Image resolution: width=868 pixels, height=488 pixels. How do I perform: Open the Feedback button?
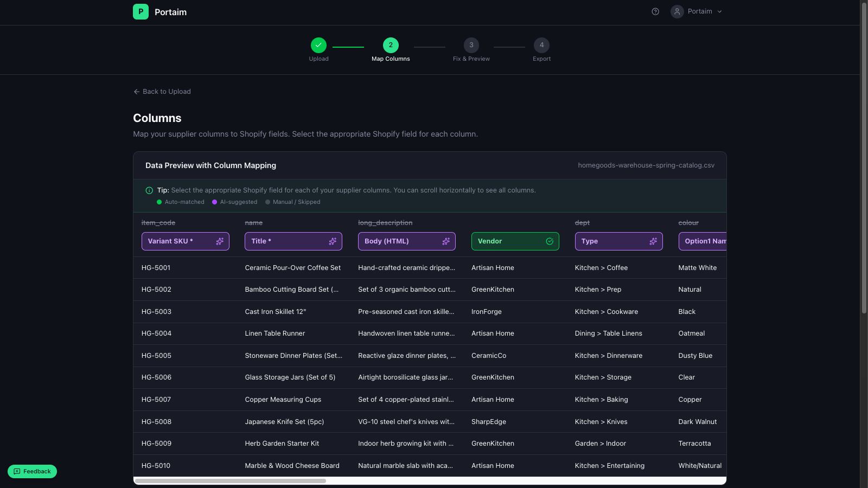click(x=32, y=471)
